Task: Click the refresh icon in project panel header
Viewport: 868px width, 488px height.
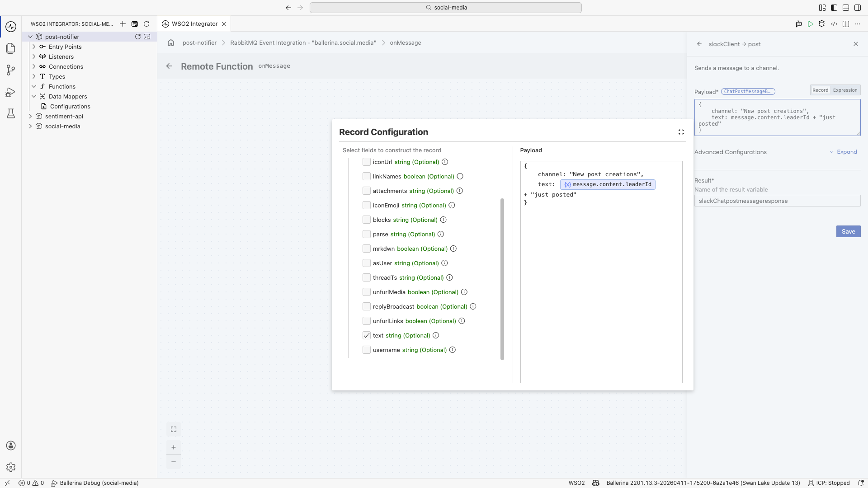Action: click(x=146, y=24)
